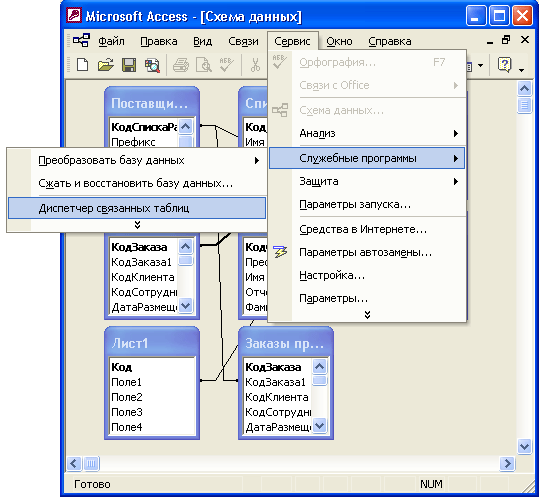
Task: Click the Print toolbar icon
Action: pyautogui.click(x=181, y=65)
